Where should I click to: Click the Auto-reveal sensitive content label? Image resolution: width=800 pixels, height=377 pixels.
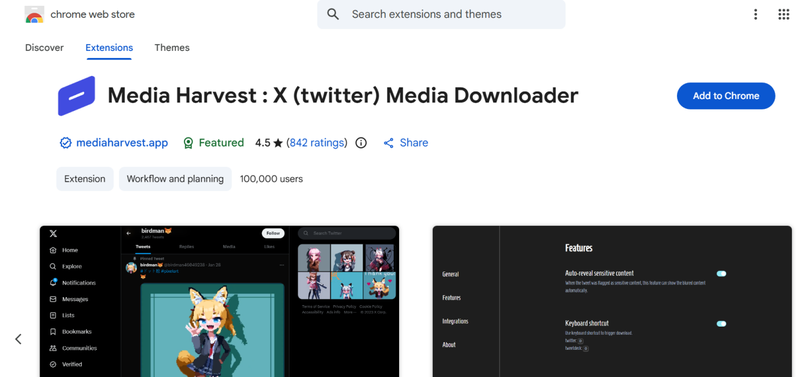coord(599,273)
